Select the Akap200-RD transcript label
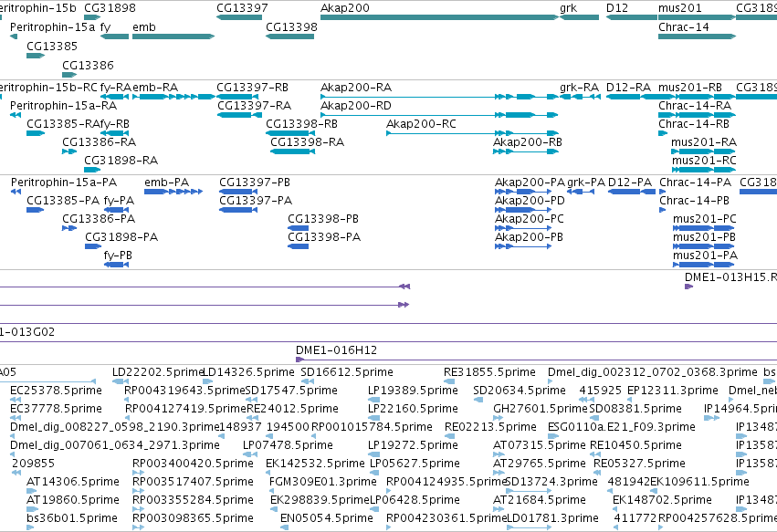777x532 pixels. (x=356, y=106)
